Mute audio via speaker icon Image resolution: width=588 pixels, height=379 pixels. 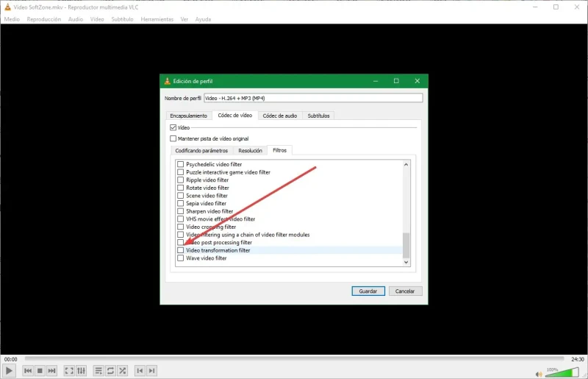[539, 374]
